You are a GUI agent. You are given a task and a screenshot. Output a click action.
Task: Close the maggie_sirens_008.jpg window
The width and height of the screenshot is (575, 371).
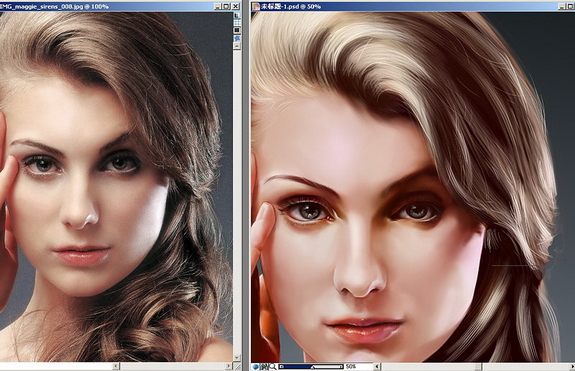(x=235, y=6)
